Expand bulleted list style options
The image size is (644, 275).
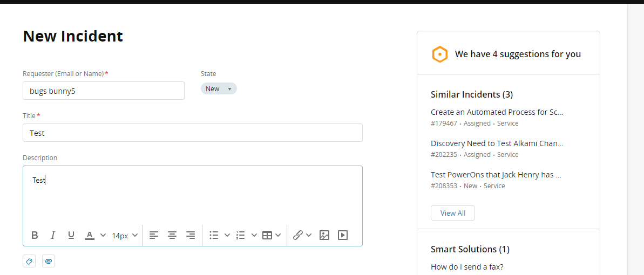(227, 235)
